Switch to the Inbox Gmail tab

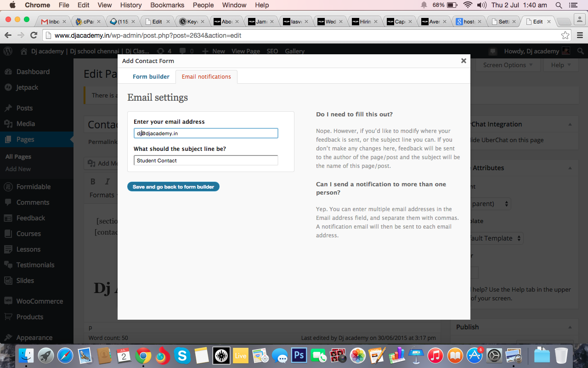tap(54, 22)
